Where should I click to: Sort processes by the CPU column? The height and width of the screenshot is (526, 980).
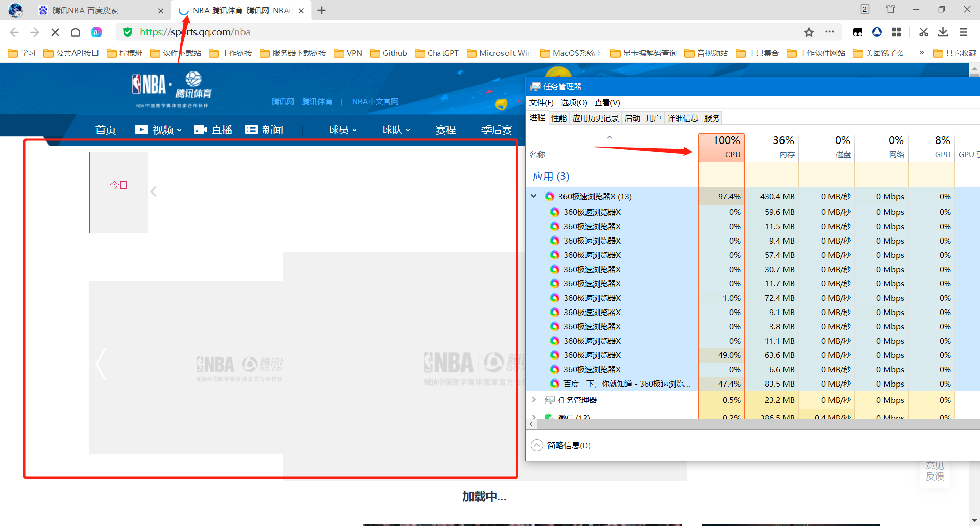click(721, 148)
